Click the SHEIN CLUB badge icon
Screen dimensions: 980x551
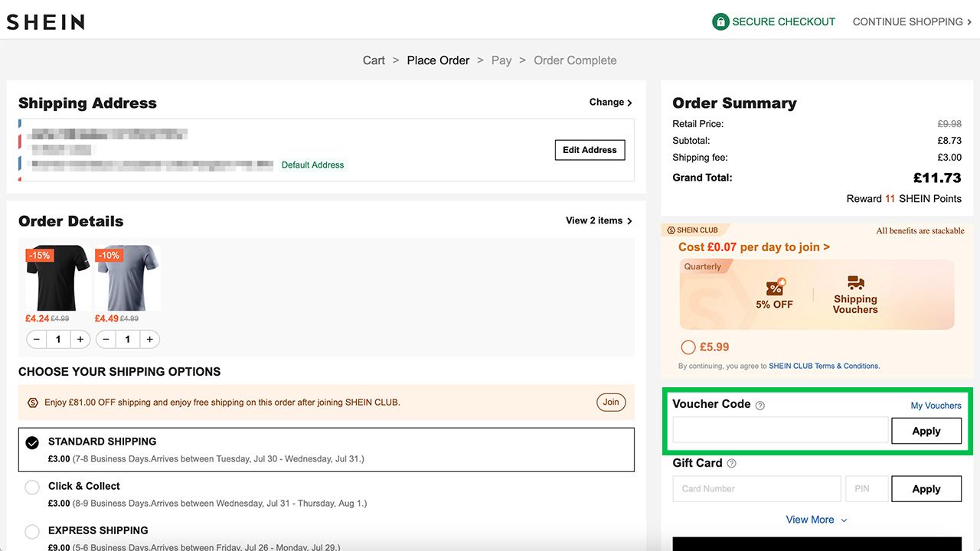671,230
